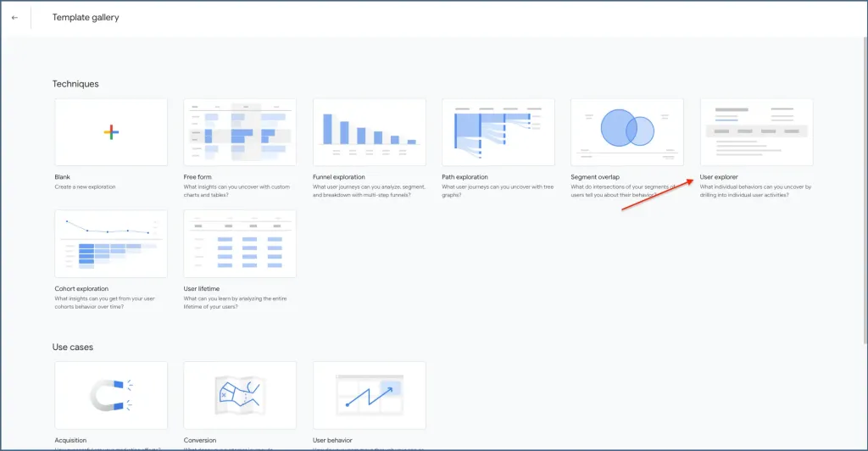This screenshot has width=868, height=451.
Task: Choose the Cohort exploration thumbnail
Action: pyautogui.click(x=111, y=243)
